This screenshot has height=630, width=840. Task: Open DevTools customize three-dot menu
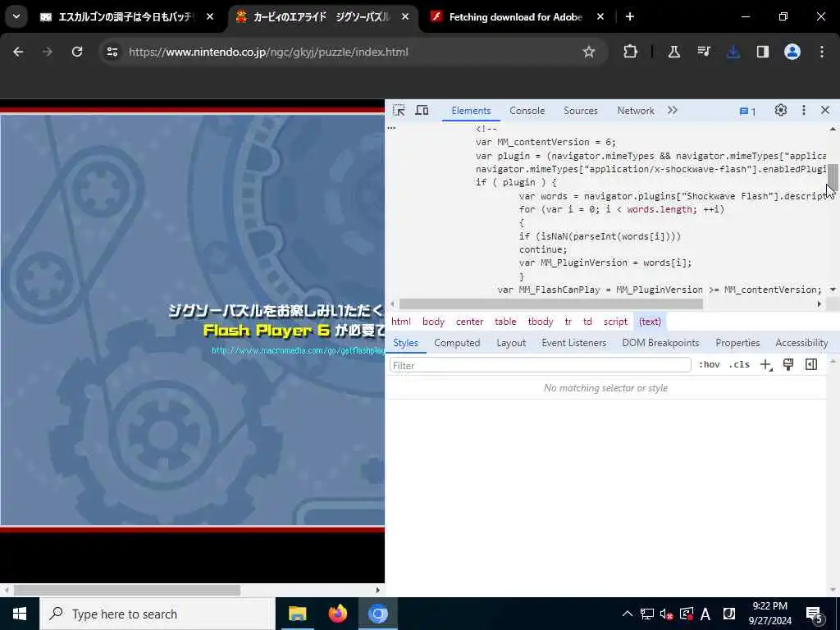(x=803, y=111)
